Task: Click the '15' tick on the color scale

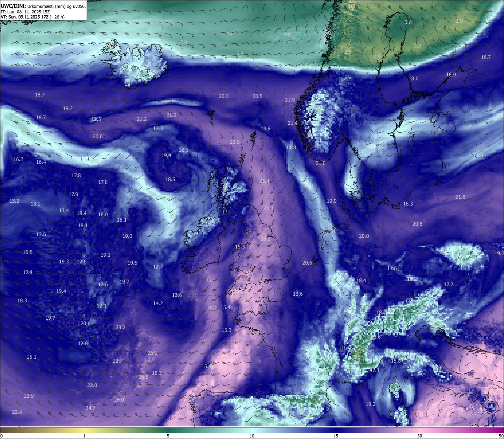Action: pyautogui.click(x=336, y=436)
